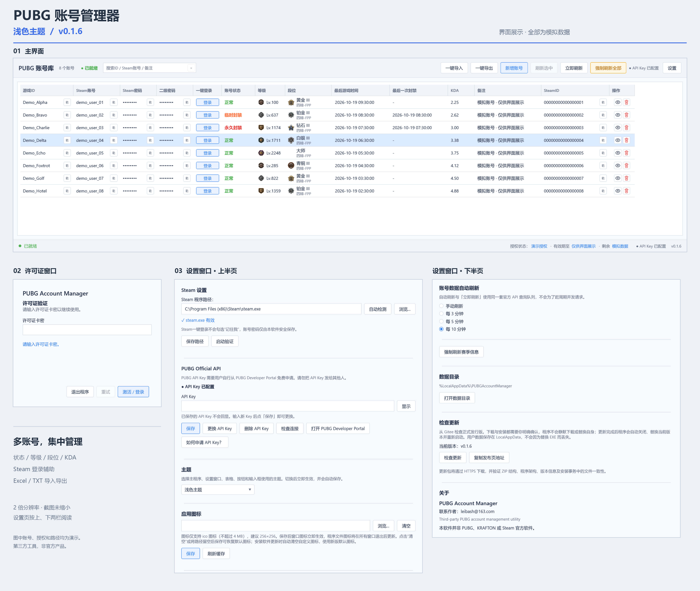Copy game ID Demo_Golf
The image size is (700, 591).
coord(67,178)
